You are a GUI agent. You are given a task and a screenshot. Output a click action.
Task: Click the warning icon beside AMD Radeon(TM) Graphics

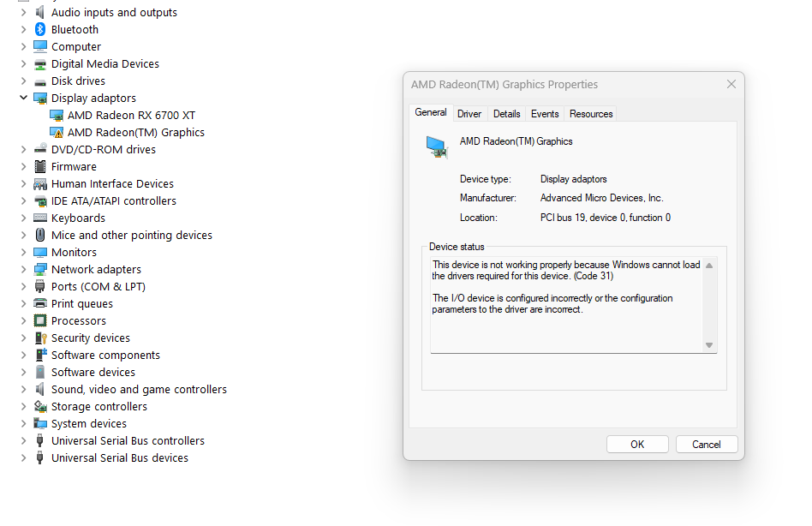tap(57, 133)
